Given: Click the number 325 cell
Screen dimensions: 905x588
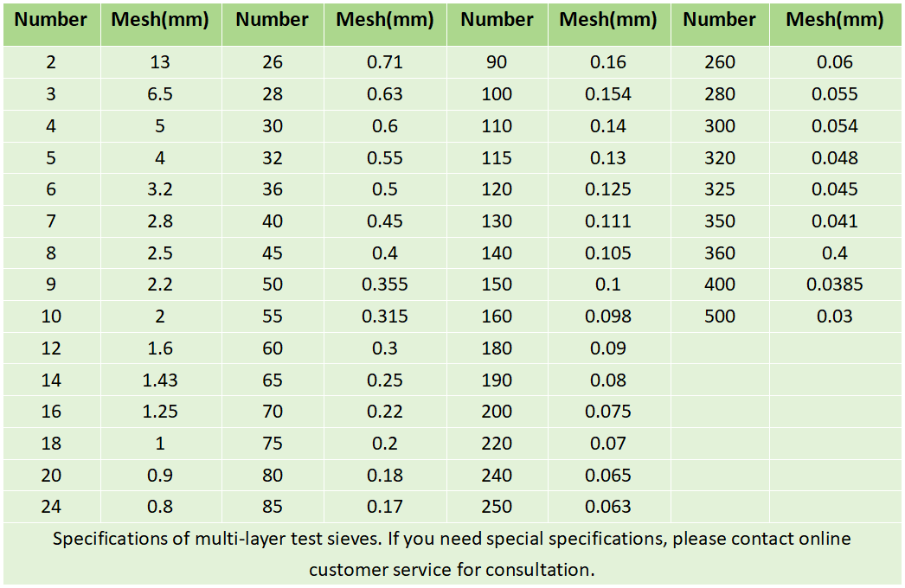Looking at the screenshot, I should 720,189.
